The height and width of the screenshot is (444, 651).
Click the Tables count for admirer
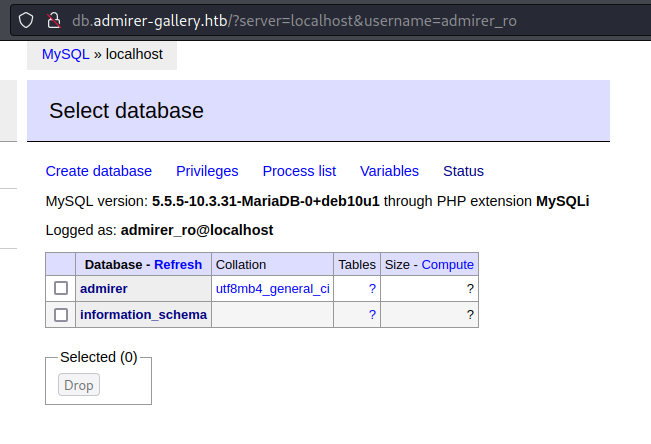[x=372, y=289]
